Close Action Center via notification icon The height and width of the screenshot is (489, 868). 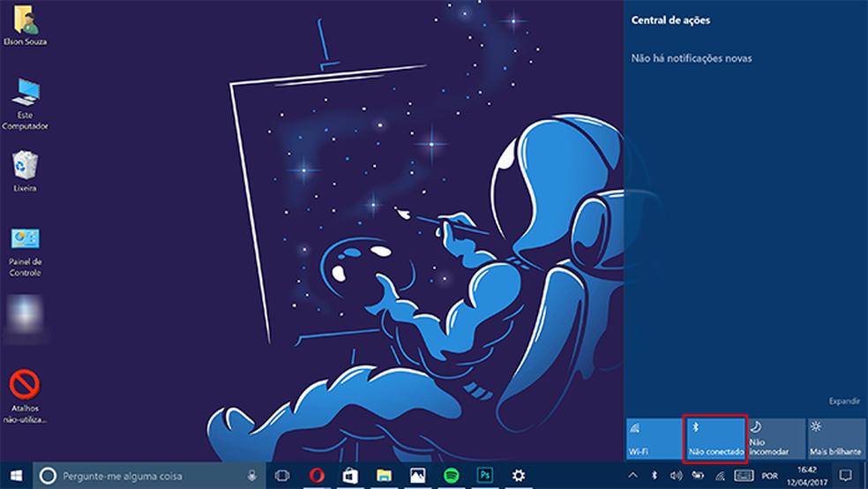coord(845,476)
